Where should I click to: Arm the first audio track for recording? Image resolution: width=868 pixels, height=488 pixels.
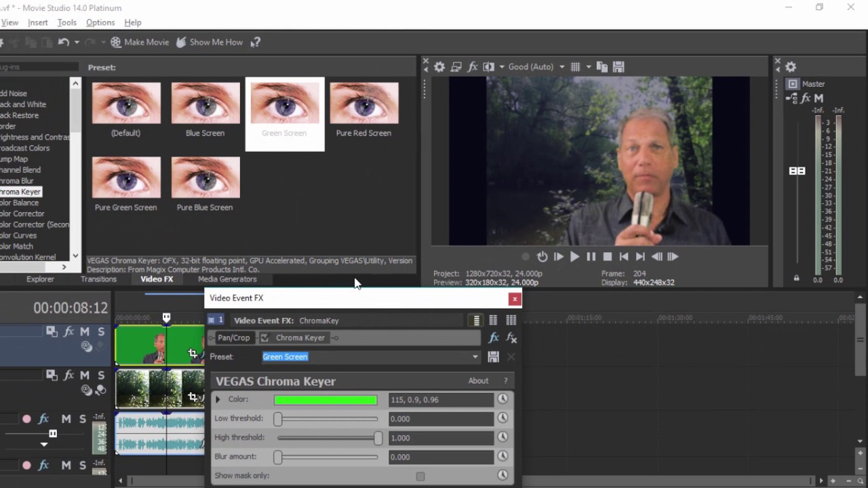point(26,419)
